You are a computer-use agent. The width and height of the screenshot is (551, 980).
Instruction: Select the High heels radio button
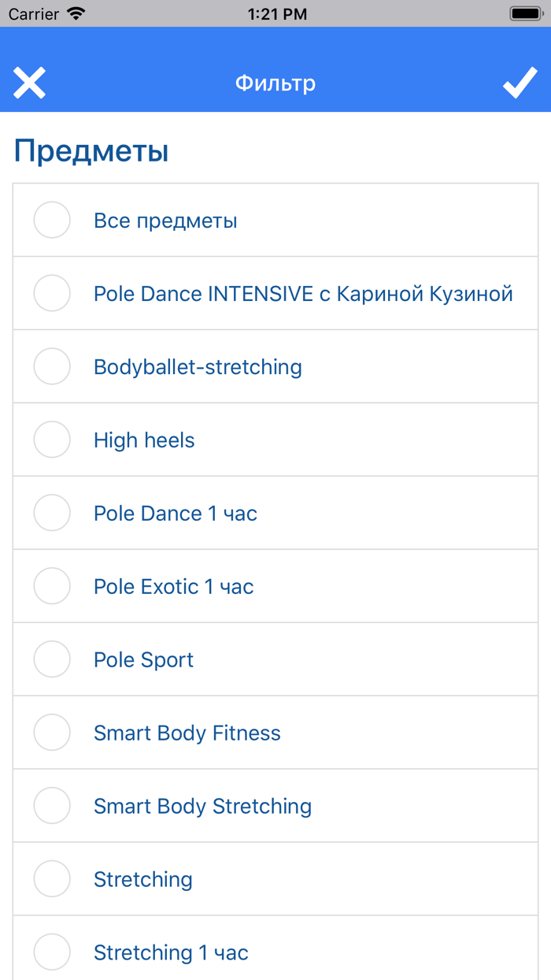[x=52, y=440]
